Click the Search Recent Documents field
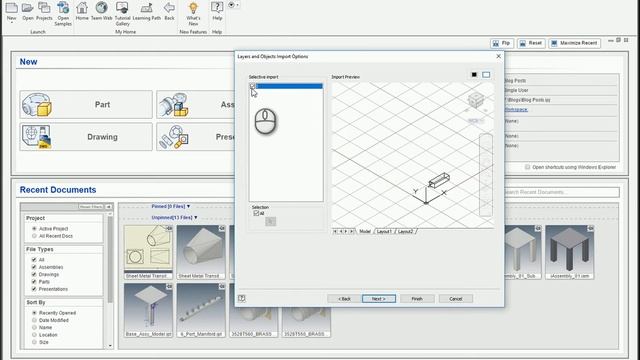The width and height of the screenshot is (640, 360). [562, 192]
